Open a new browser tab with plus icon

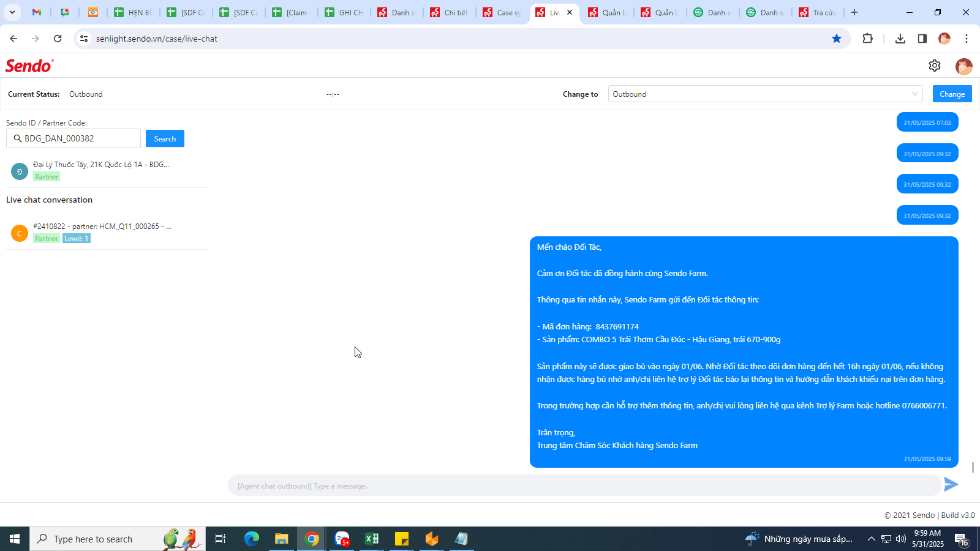pos(854,12)
